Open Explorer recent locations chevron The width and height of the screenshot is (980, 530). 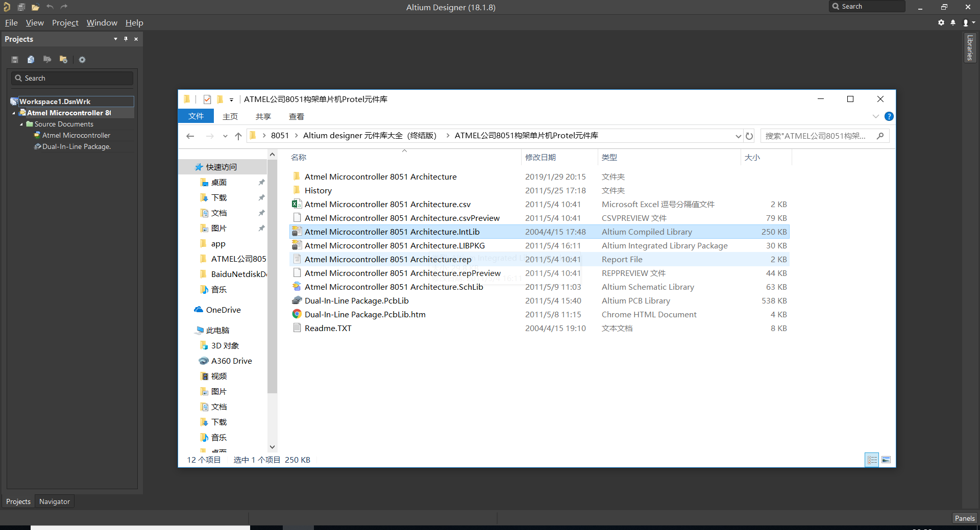point(225,136)
